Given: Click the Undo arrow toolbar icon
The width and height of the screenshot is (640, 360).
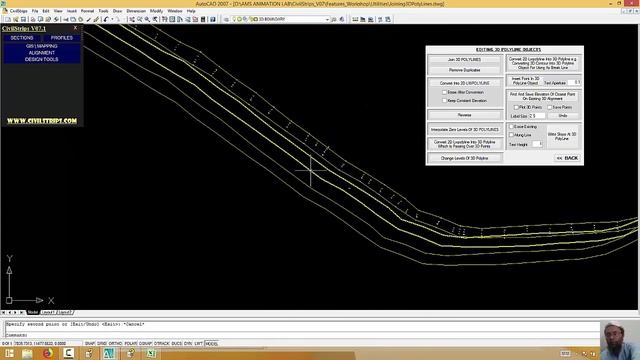Looking at the screenshot, I should click(x=106, y=19).
